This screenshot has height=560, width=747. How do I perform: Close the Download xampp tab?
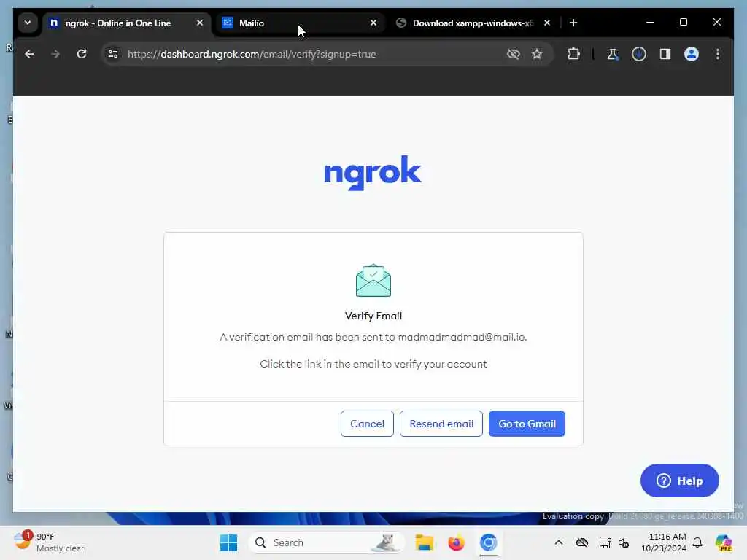(x=547, y=23)
